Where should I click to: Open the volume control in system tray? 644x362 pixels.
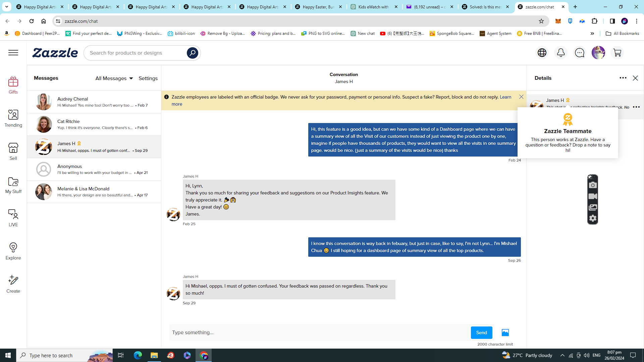click(586, 355)
